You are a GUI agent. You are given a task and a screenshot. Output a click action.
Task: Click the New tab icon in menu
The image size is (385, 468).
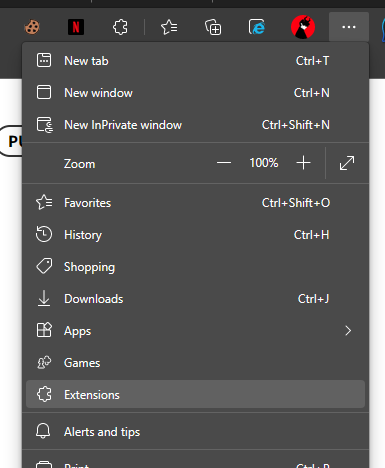(x=44, y=61)
